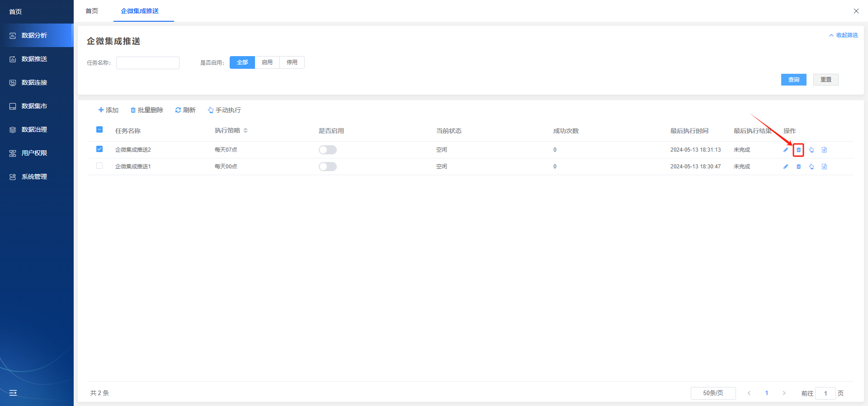
Task: Click the 重置 button
Action: (x=826, y=80)
